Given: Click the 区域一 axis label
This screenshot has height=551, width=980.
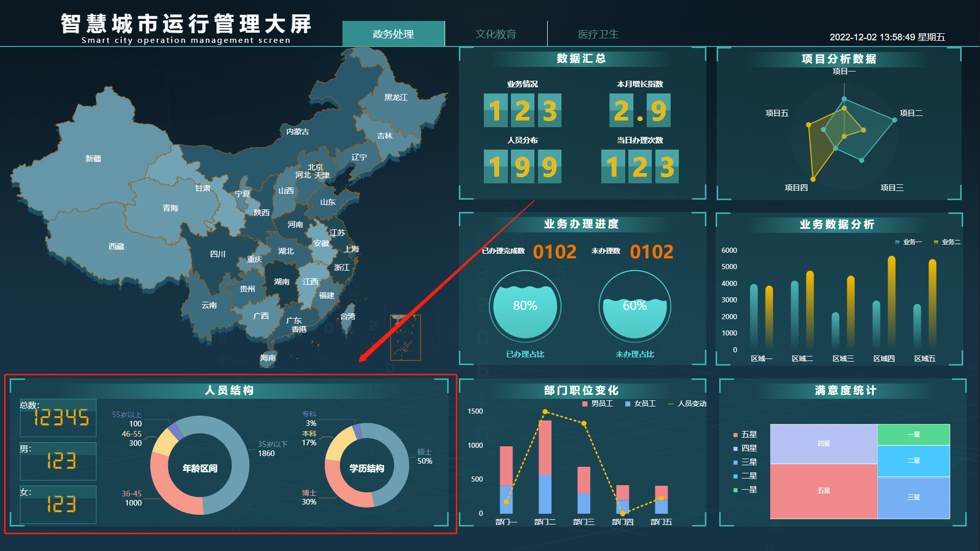Looking at the screenshot, I should tap(762, 359).
